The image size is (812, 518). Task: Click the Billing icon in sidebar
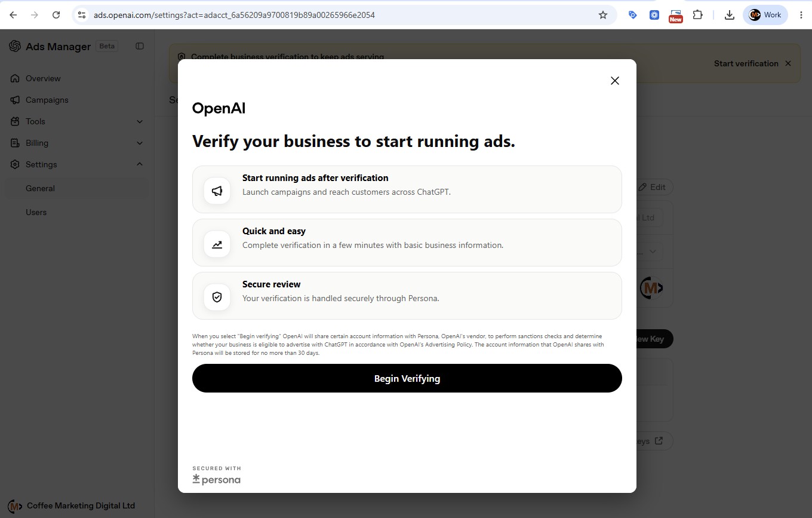click(15, 143)
